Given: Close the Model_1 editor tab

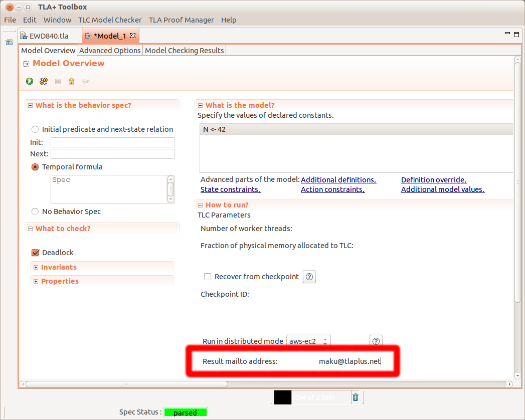Looking at the screenshot, I should (133, 36).
